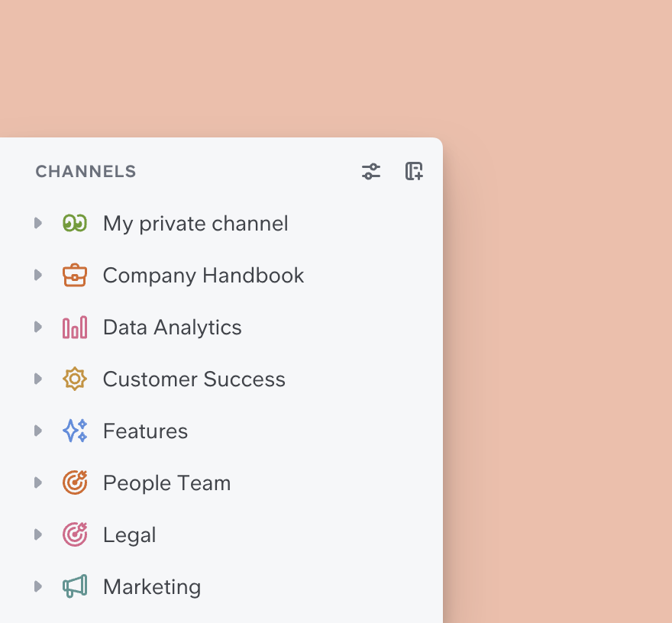Open channel filter settings sliders icon
Screen dimensions: 672x623
click(x=371, y=171)
